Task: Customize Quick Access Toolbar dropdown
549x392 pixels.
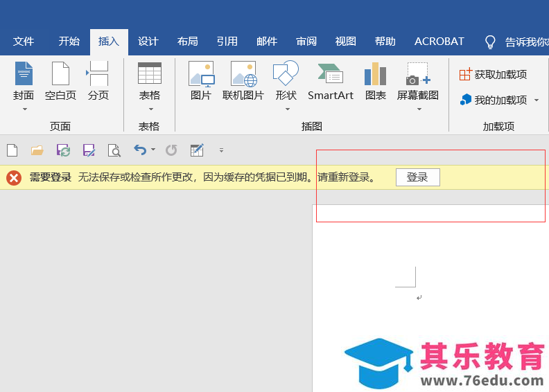Action: (x=221, y=150)
